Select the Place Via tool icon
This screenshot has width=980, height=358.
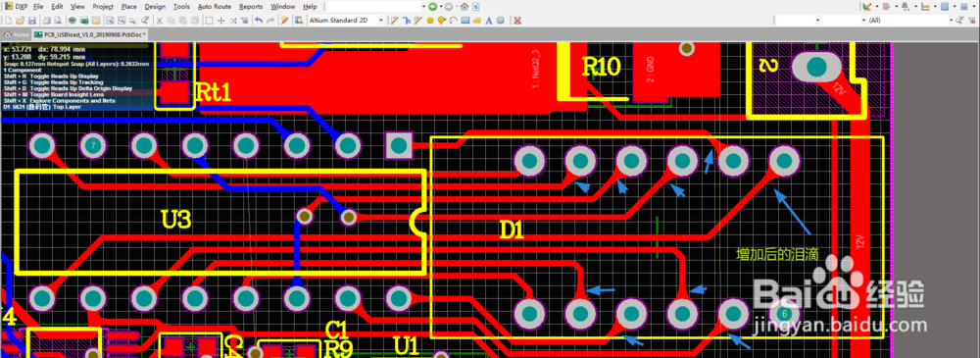click(x=430, y=21)
